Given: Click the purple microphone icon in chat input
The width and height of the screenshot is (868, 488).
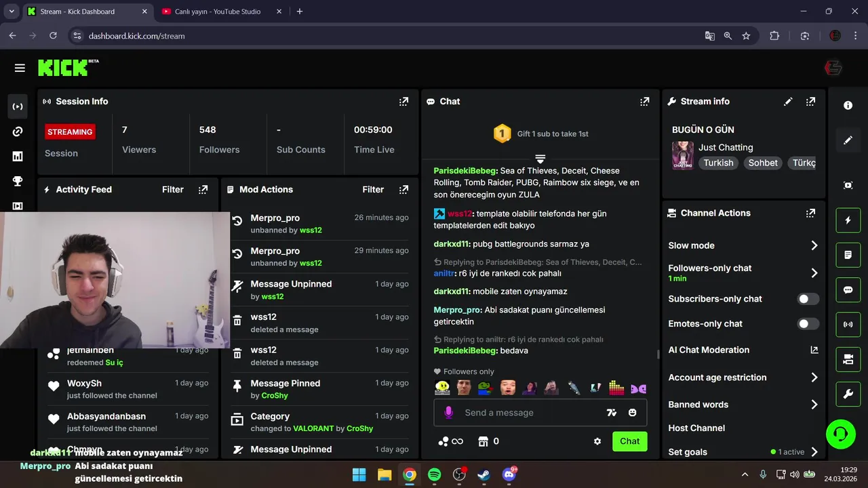Looking at the screenshot, I should [448, 412].
